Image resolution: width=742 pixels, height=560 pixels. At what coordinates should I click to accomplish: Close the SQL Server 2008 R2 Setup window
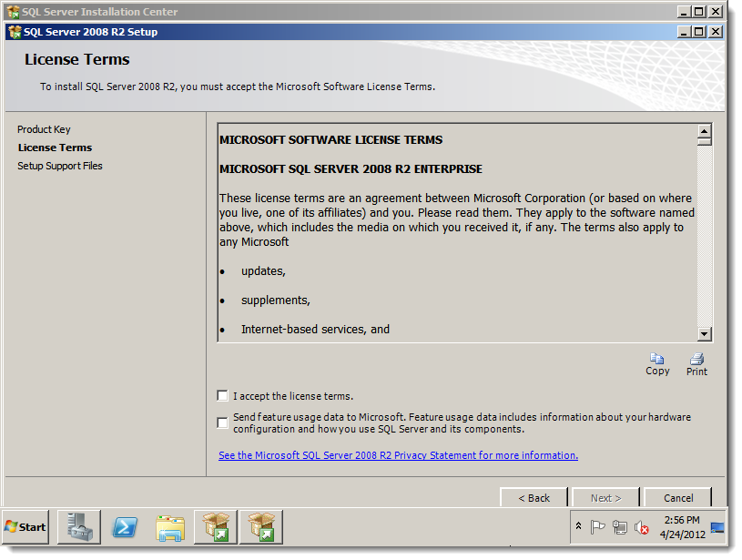(x=716, y=32)
